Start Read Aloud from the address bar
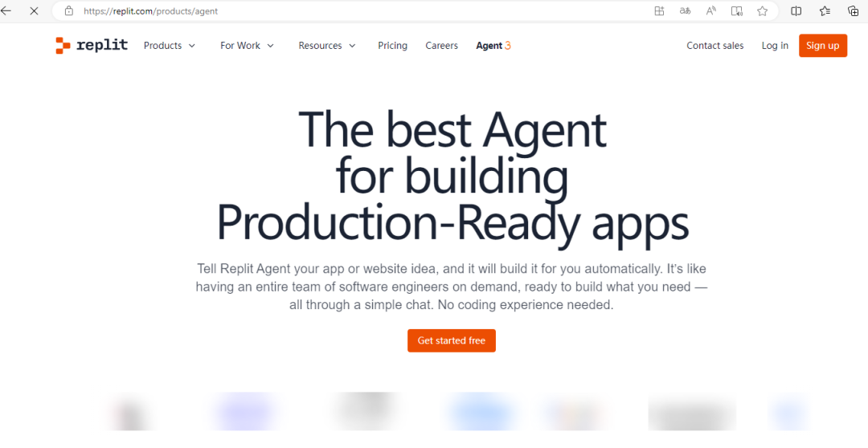Image resolution: width=868 pixels, height=448 pixels. (x=710, y=11)
